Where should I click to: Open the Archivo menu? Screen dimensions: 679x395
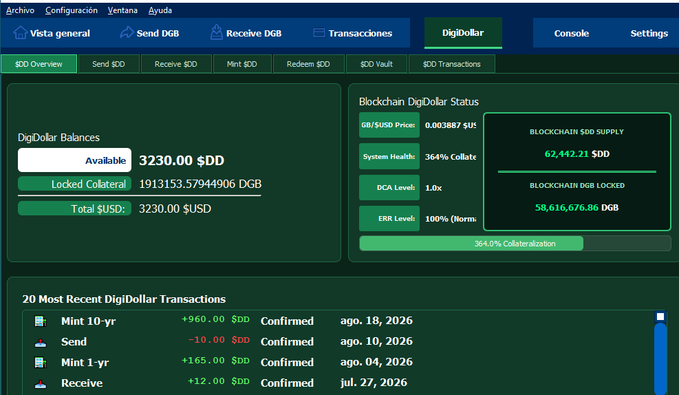click(20, 10)
